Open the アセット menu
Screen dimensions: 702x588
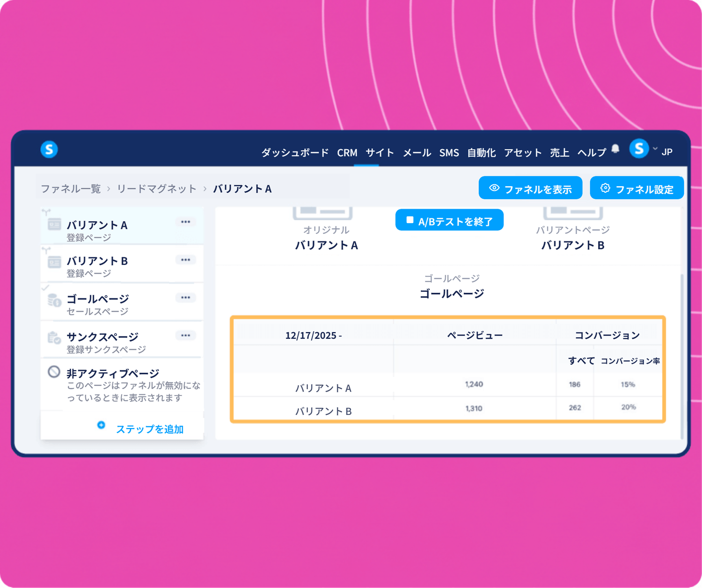tap(523, 152)
